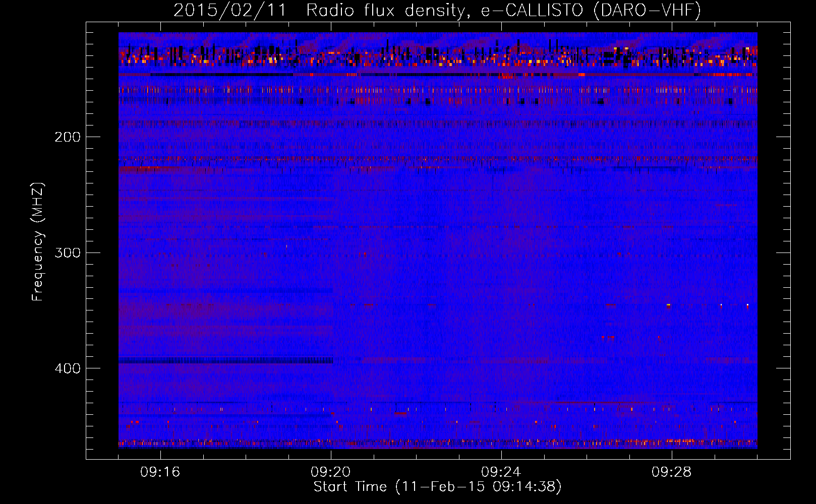Select the 200 frequency tick label
Screen dimensions: 816x504
(x=67, y=137)
